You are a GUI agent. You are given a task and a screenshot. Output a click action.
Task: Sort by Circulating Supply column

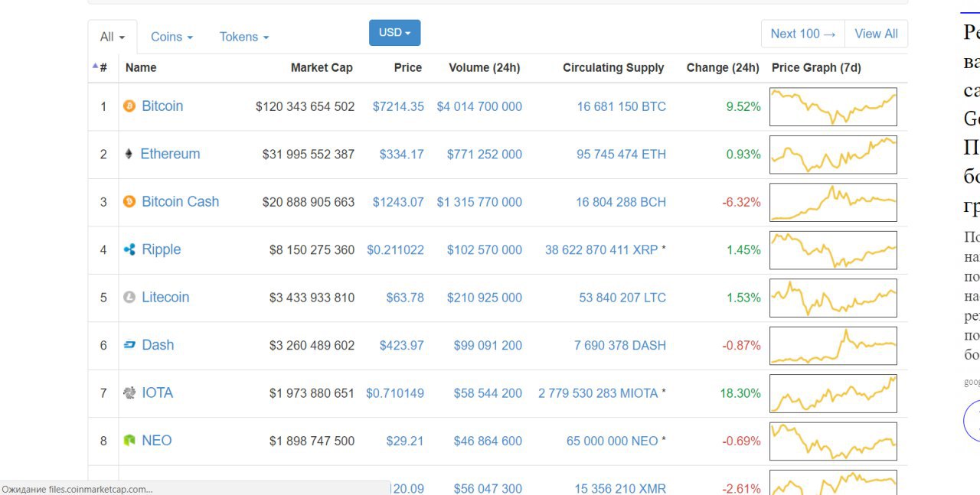[x=613, y=67]
